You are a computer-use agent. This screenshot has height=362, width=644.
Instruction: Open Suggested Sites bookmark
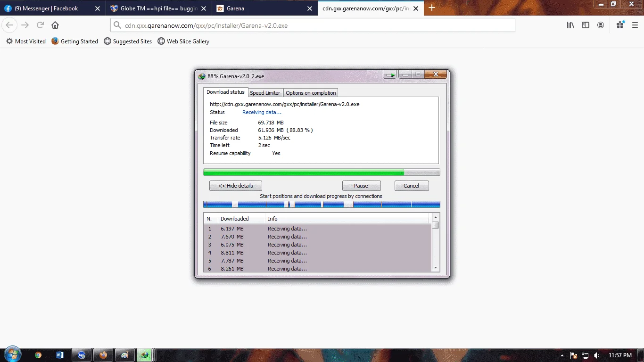(x=128, y=41)
